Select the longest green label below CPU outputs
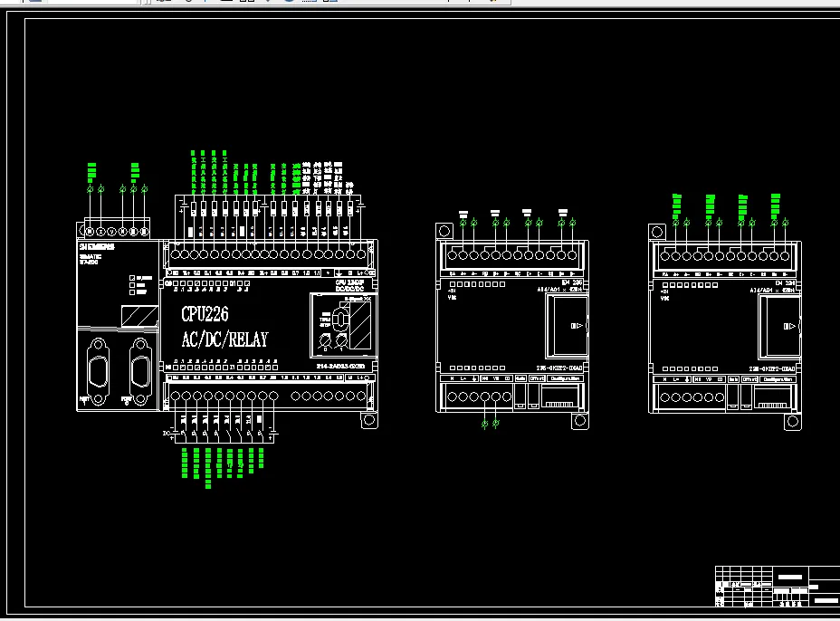 (x=208, y=468)
